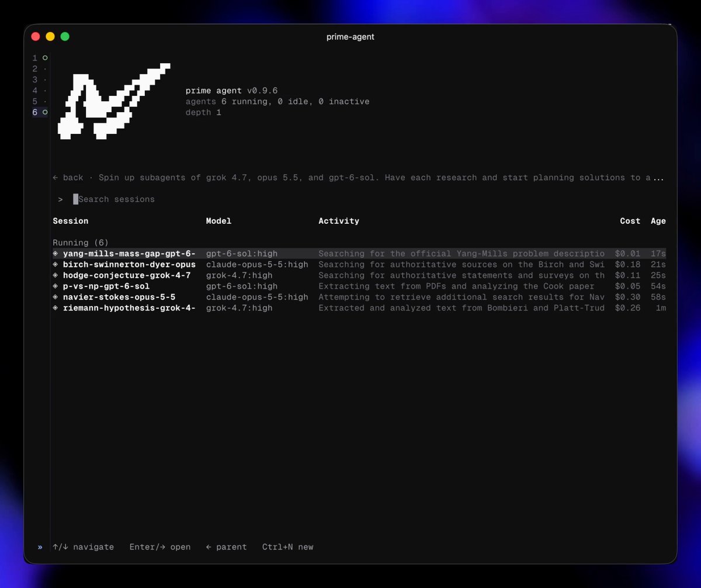Click the Age column header
Viewport: 701px width, 588px height.
658,221
